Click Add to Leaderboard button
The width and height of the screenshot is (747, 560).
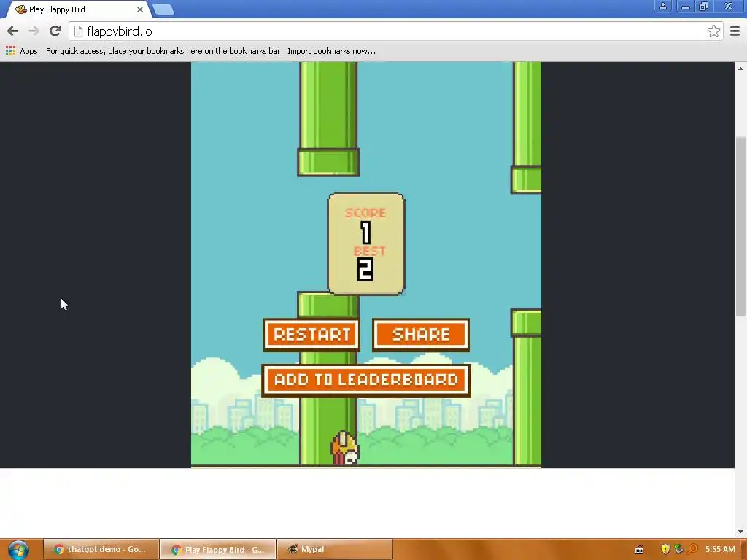pyautogui.click(x=366, y=380)
